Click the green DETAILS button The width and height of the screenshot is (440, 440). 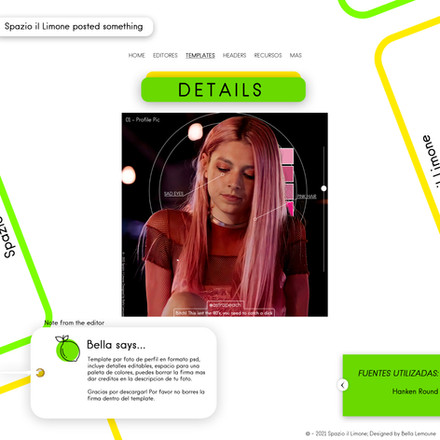[x=223, y=90]
